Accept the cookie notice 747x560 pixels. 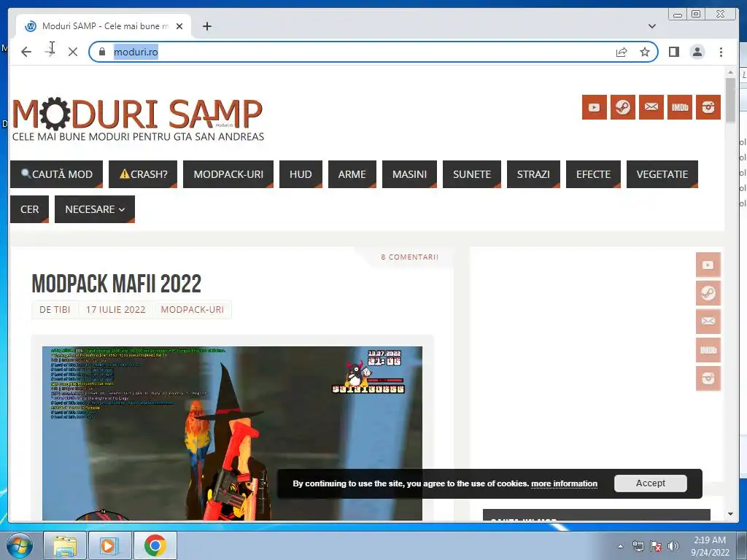tap(650, 483)
